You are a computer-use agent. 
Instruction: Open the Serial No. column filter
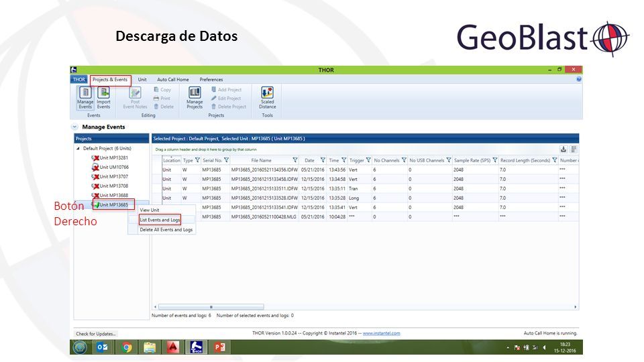pos(226,160)
